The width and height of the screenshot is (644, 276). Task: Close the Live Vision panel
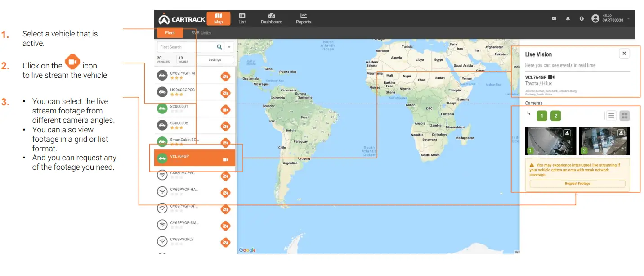(624, 54)
